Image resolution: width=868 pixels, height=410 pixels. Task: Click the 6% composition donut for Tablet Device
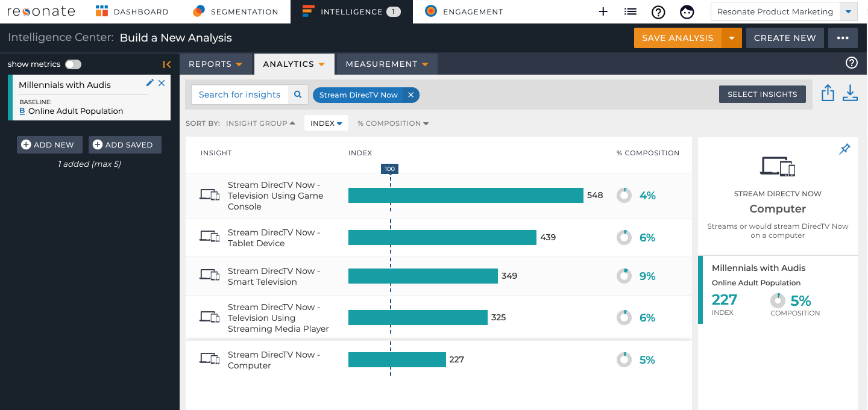(624, 238)
